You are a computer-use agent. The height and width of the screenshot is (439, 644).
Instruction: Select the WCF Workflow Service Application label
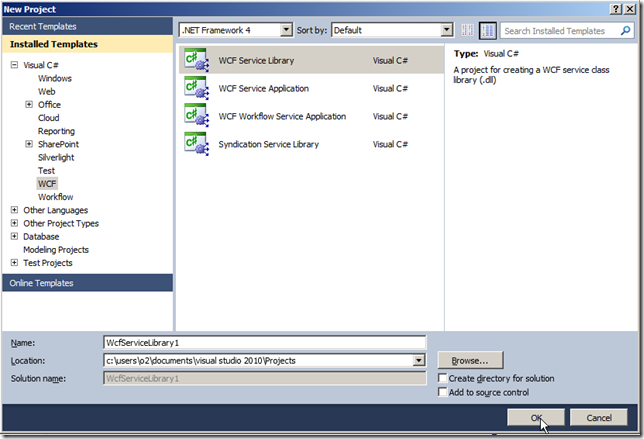[282, 116]
